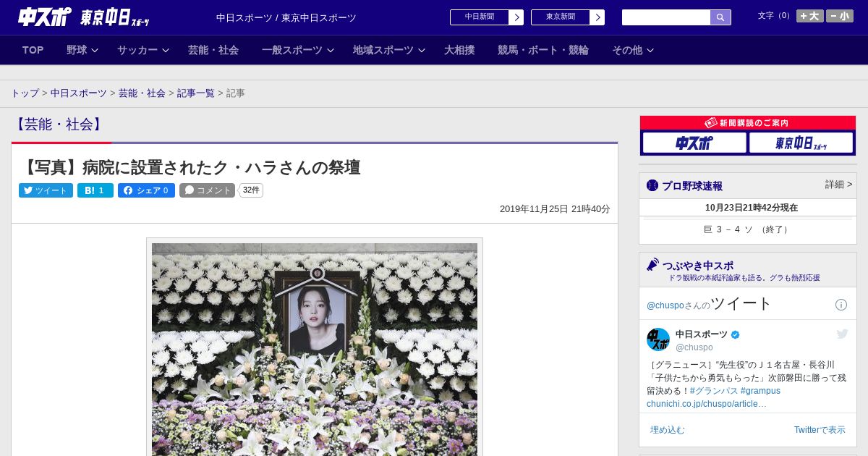Share article with the Twitter ツイート button
Screen dimensions: 868x456
(x=46, y=190)
